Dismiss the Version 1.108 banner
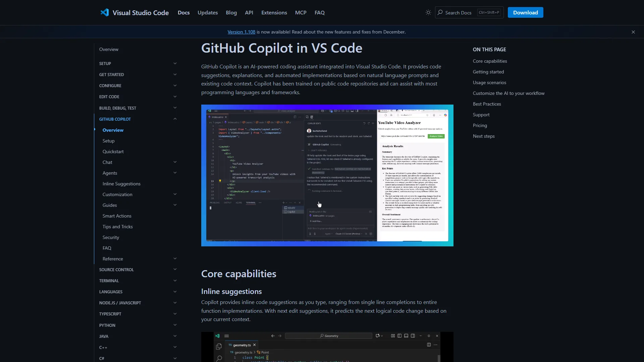Screen dimensions: 644x362 coord(633,32)
